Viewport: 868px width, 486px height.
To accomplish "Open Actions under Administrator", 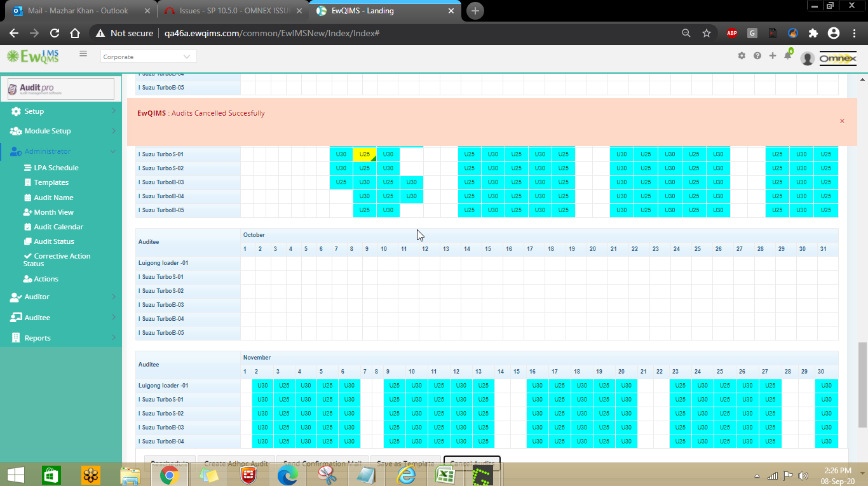I will click(x=46, y=279).
